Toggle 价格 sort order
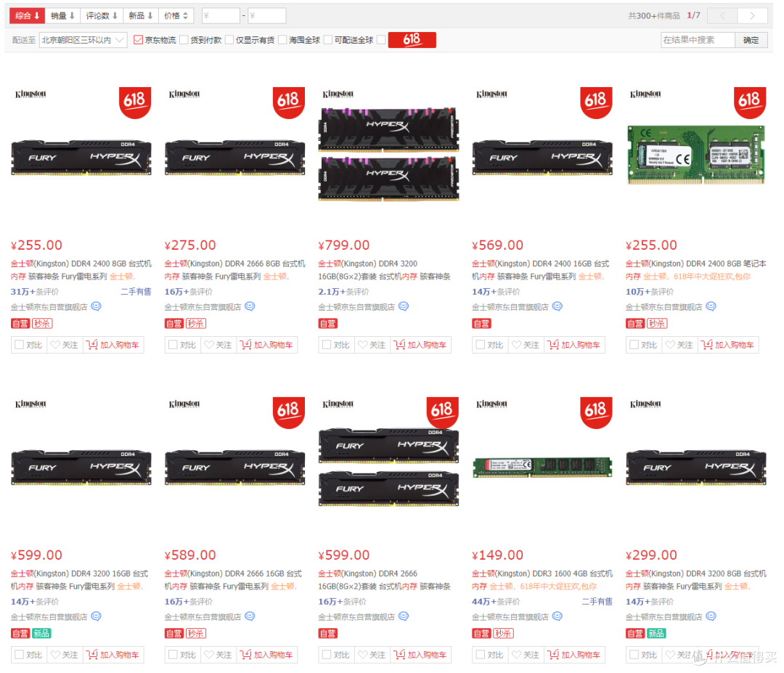 point(176,15)
